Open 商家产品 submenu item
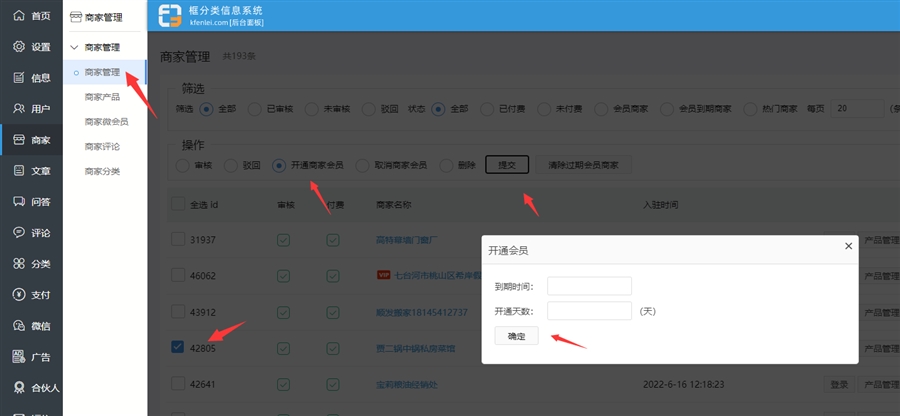This screenshot has height=416, width=900. [102, 97]
